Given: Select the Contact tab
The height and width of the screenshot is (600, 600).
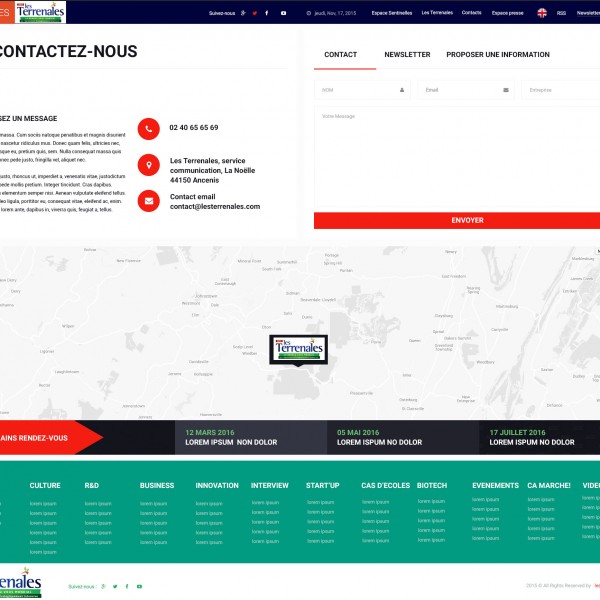Looking at the screenshot, I should point(341,55).
